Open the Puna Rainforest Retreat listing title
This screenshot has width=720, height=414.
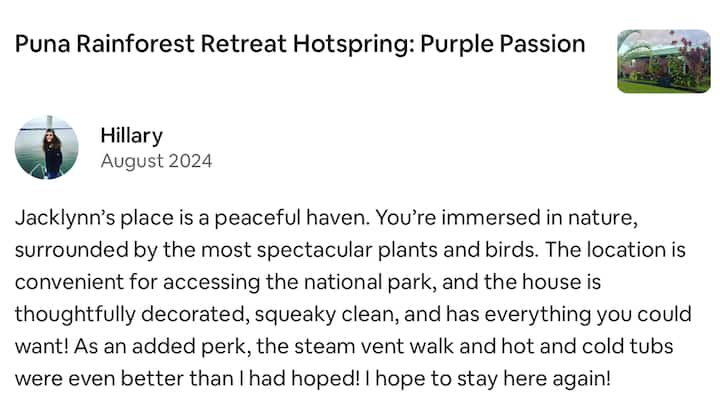(x=300, y=44)
